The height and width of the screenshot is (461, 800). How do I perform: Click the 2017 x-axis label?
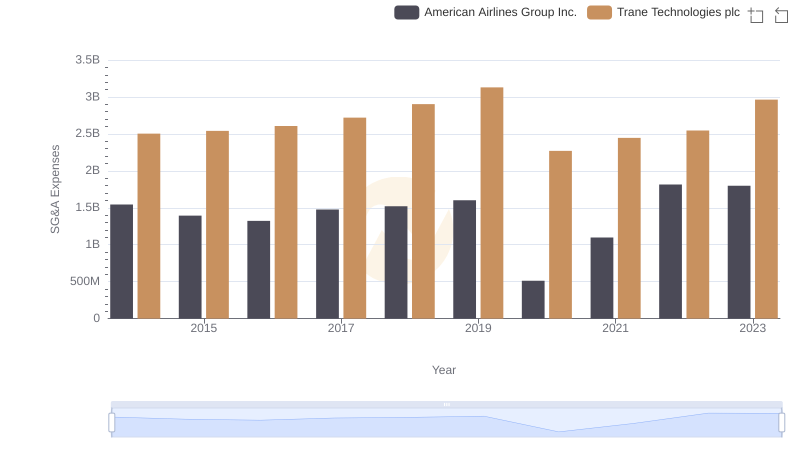(341, 328)
